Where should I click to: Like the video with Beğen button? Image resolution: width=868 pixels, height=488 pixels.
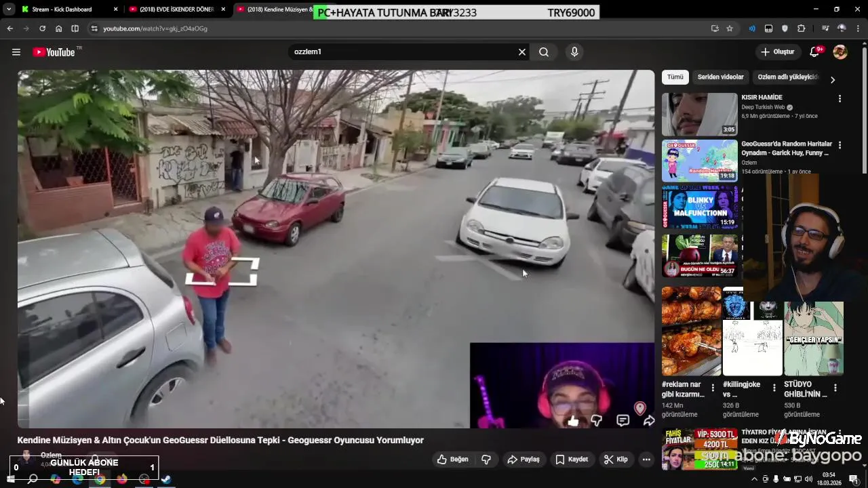click(452, 460)
